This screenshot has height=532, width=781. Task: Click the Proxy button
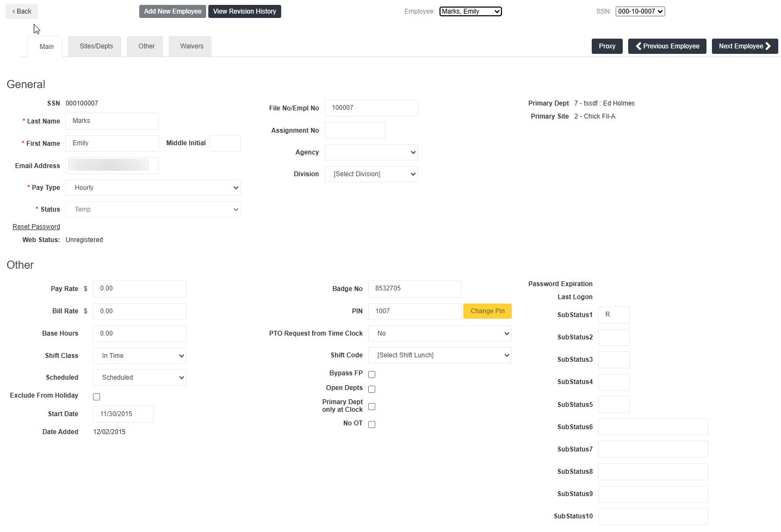coord(607,46)
